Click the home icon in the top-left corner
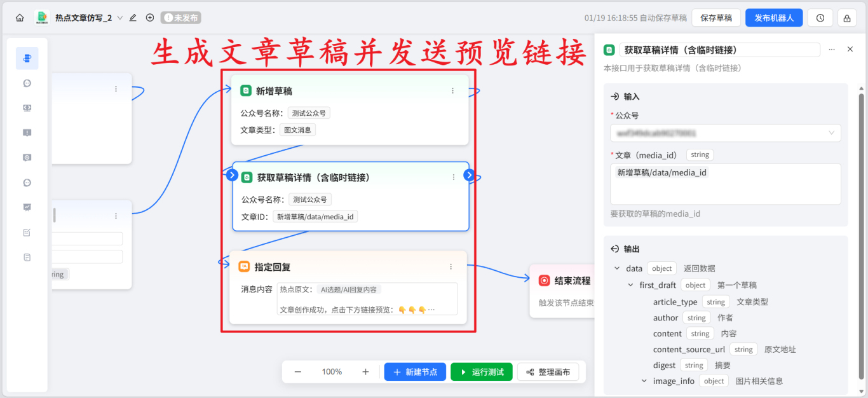This screenshot has width=868, height=398. point(20,17)
